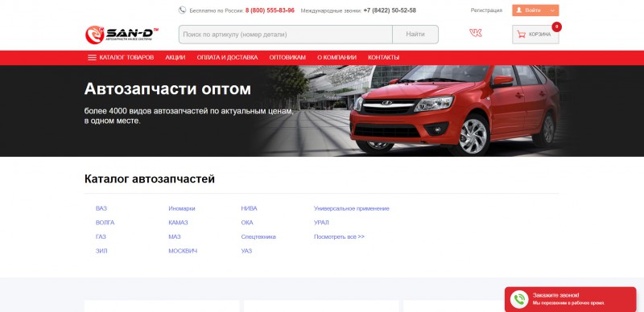Open the ЗИЛ catalog category
This screenshot has height=312, width=644.
101,251
